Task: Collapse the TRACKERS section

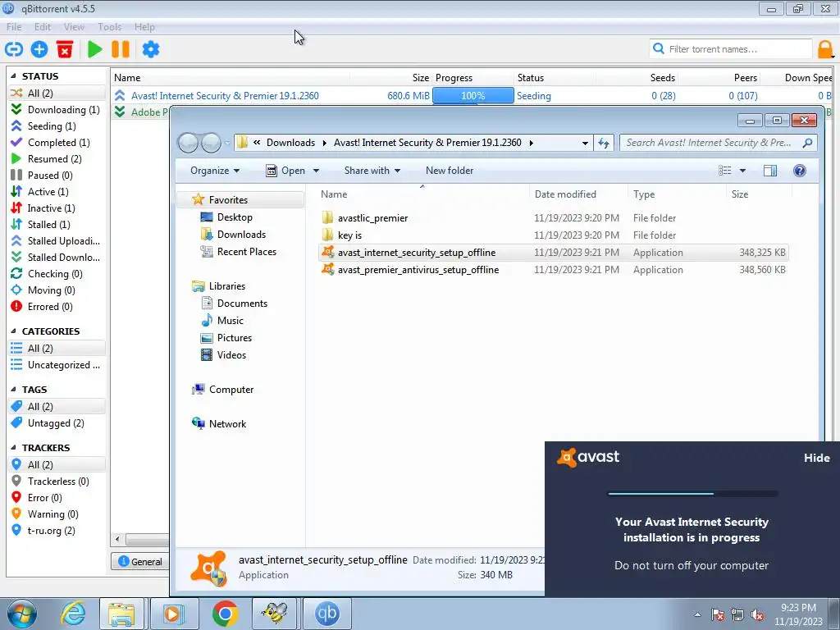Action: pyautogui.click(x=13, y=447)
